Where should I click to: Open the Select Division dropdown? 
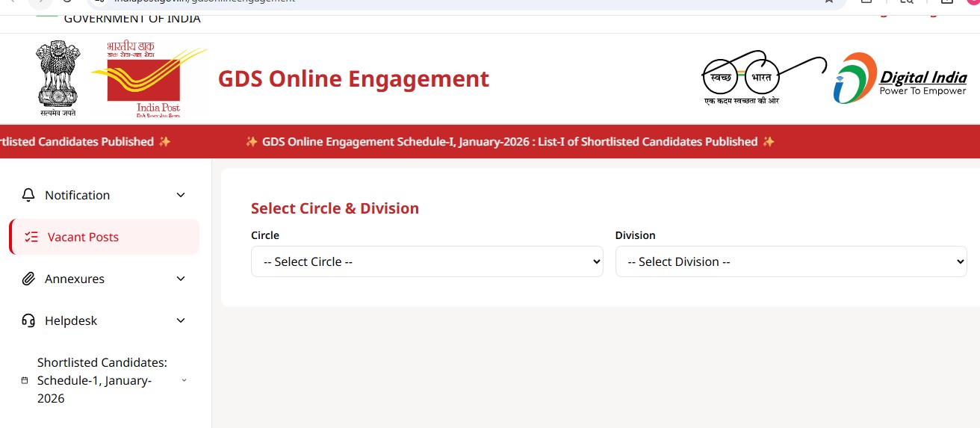[790, 261]
